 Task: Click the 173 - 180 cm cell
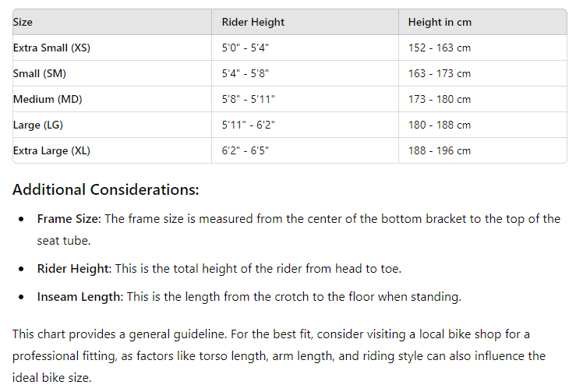click(x=440, y=100)
